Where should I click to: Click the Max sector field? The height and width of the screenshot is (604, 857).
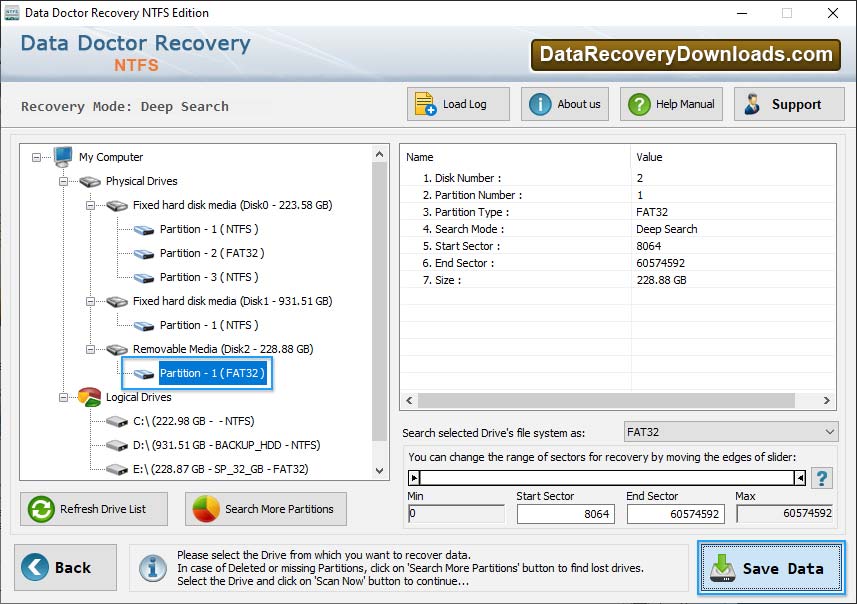[785, 513]
